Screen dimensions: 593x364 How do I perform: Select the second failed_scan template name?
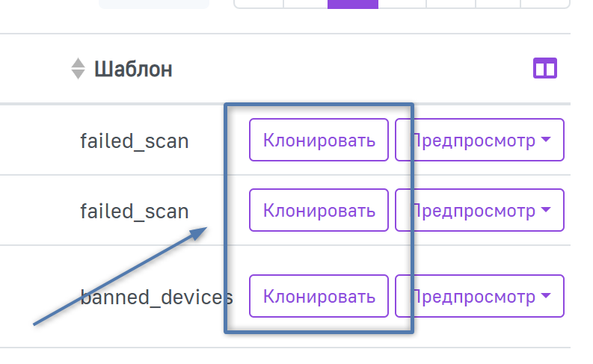(x=134, y=211)
